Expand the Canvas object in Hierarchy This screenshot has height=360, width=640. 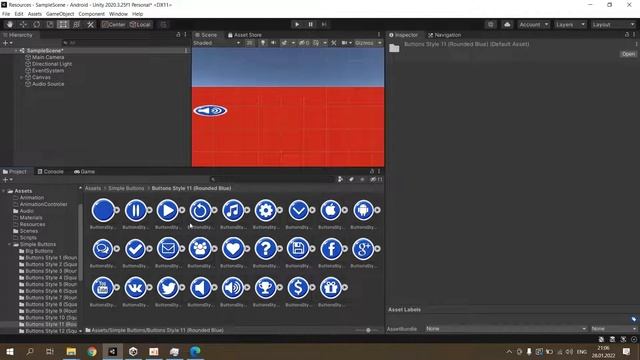point(22,78)
